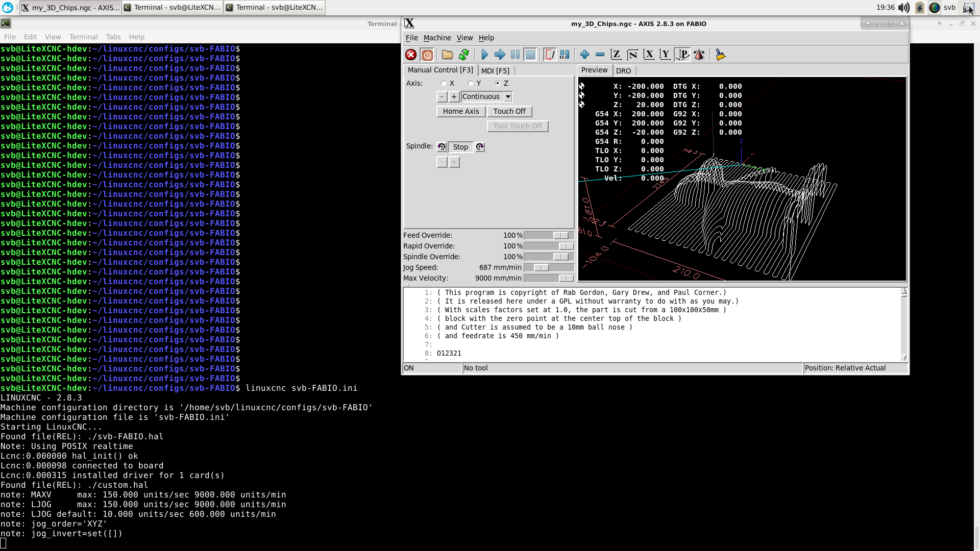Click Tool Touch Off button
Screen dimensions: 980x551
pyautogui.click(x=518, y=126)
